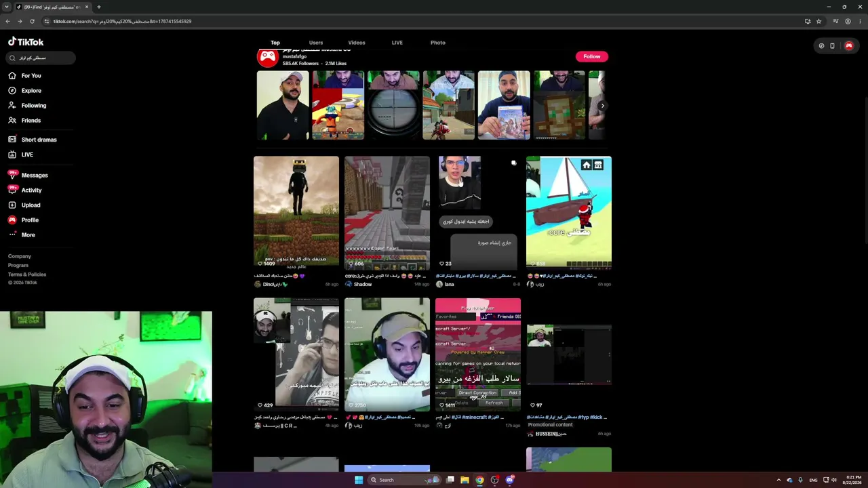Switch to the Top results tab
The width and height of the screenshot is (868, 488).
click(275, 43)
